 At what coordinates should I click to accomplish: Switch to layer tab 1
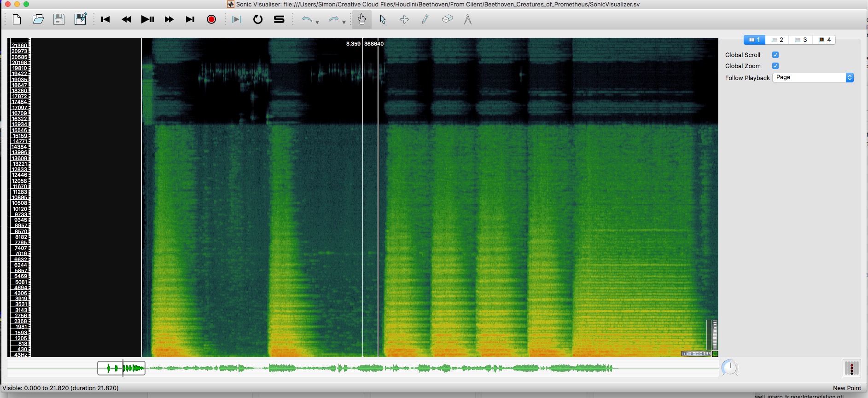pos(754,40)
